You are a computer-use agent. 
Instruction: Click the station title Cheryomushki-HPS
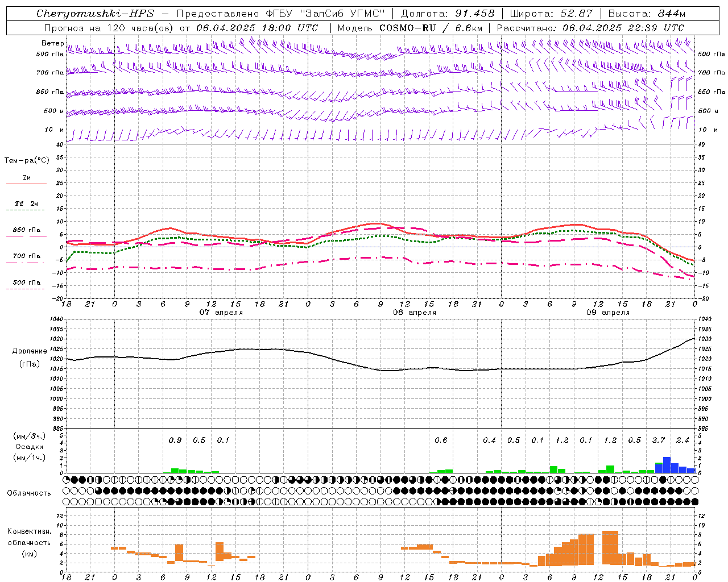click(x=95, y=14)
